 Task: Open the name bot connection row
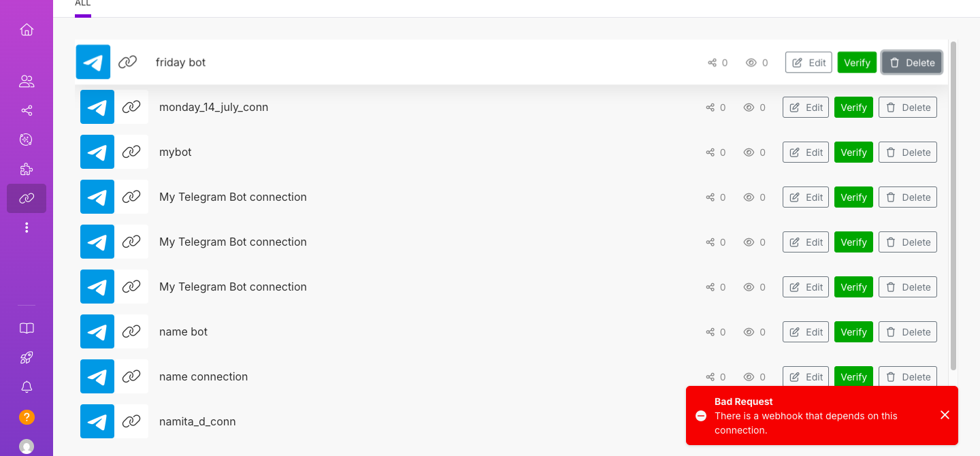tap(183, 332)
